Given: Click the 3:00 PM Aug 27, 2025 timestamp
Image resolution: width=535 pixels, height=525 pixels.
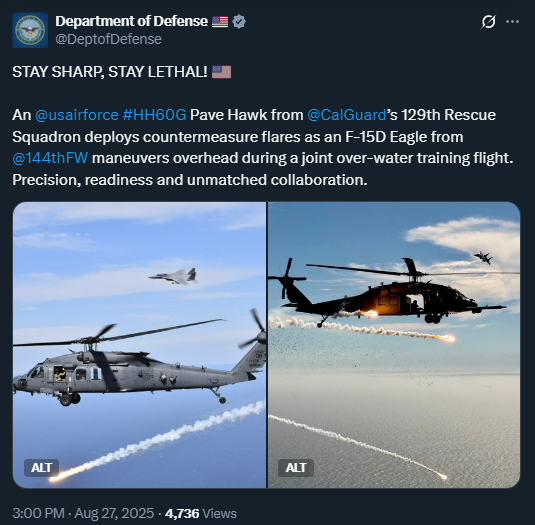Looking at the screenshot, I should [83, 513].
